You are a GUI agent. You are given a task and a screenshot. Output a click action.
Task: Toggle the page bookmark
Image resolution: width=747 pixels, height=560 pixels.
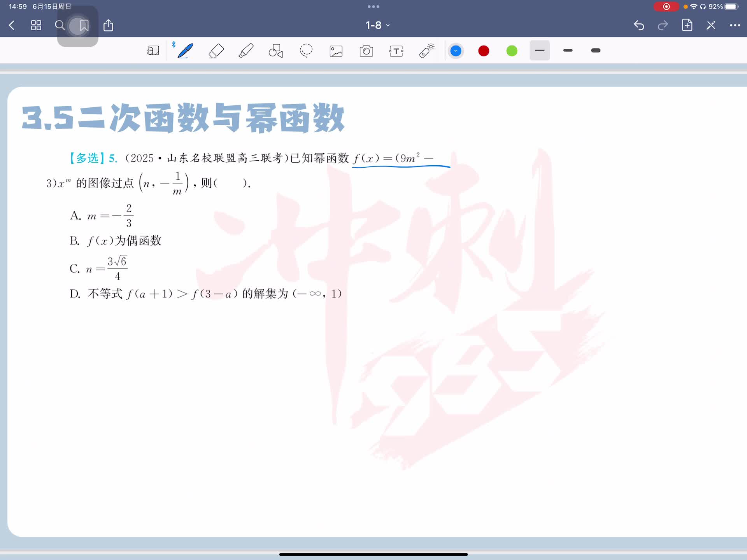[x=84, y=26]
